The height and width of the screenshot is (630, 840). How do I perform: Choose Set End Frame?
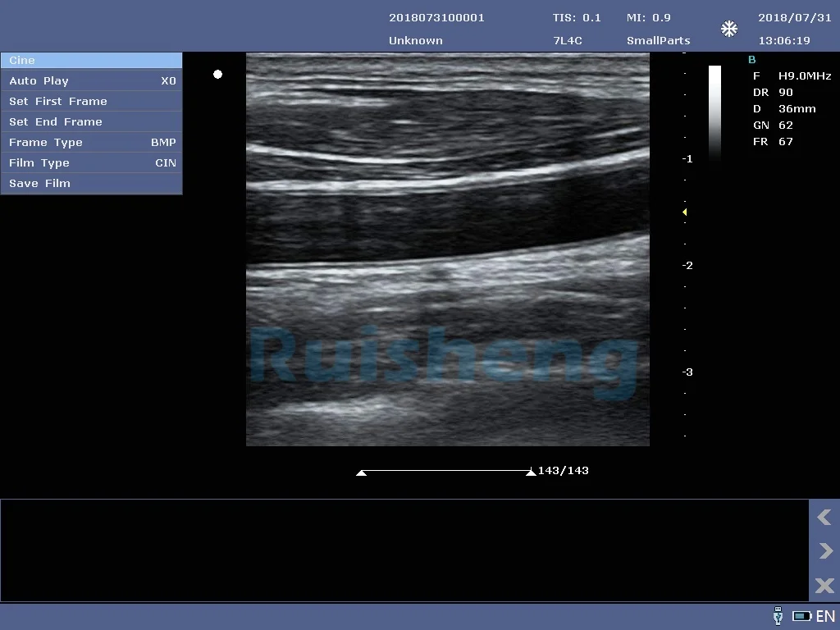tap(91, 121)
